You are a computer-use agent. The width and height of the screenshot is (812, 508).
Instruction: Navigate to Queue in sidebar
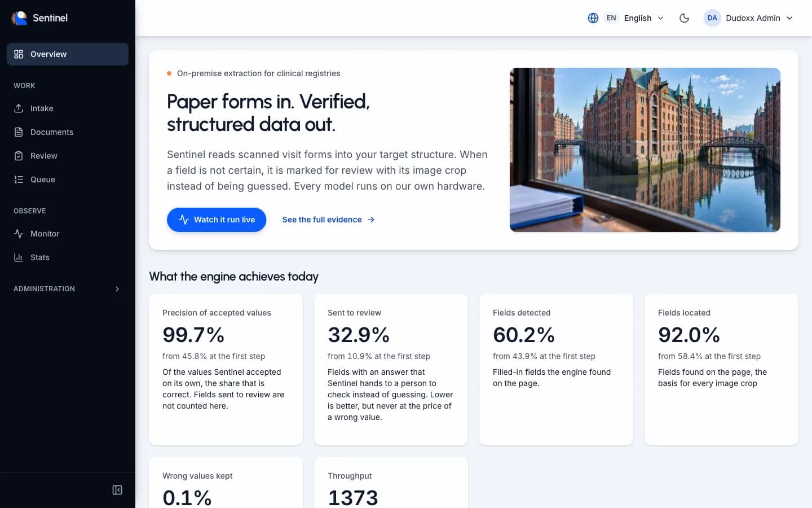68,179
